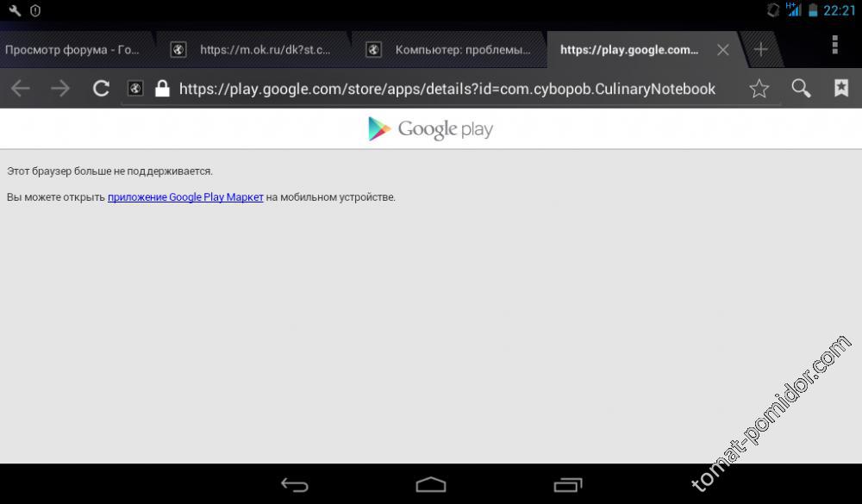Click the secure padlock icon
This screenshot has height=504, width=862.
(x=162, y=88)
